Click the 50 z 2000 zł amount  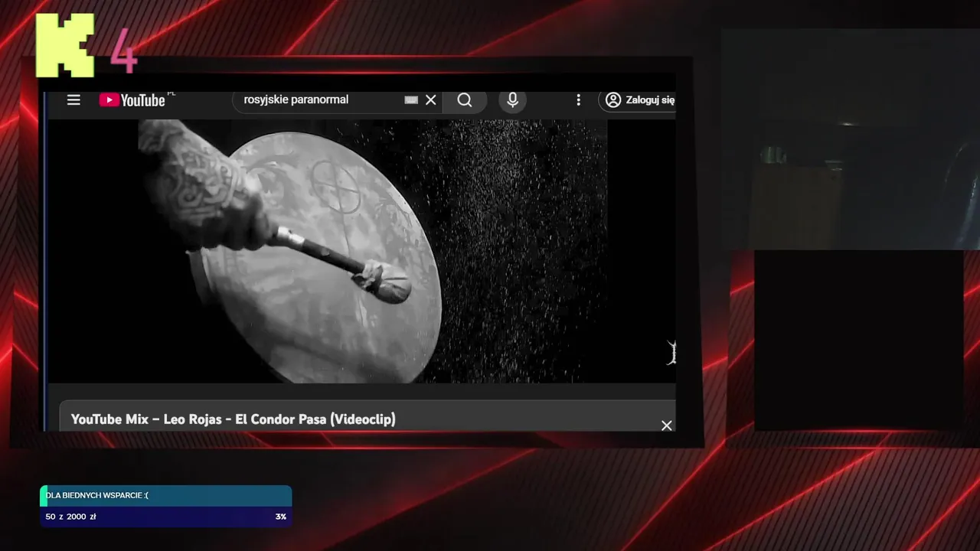point(70,517)
